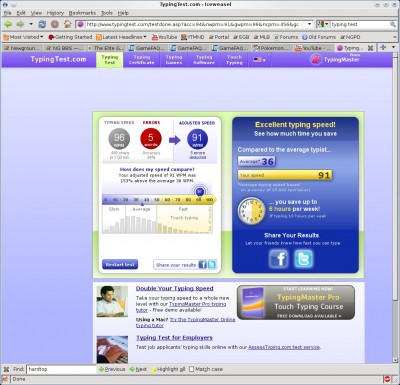Find Previous match in find bar

tap(112, 369)
